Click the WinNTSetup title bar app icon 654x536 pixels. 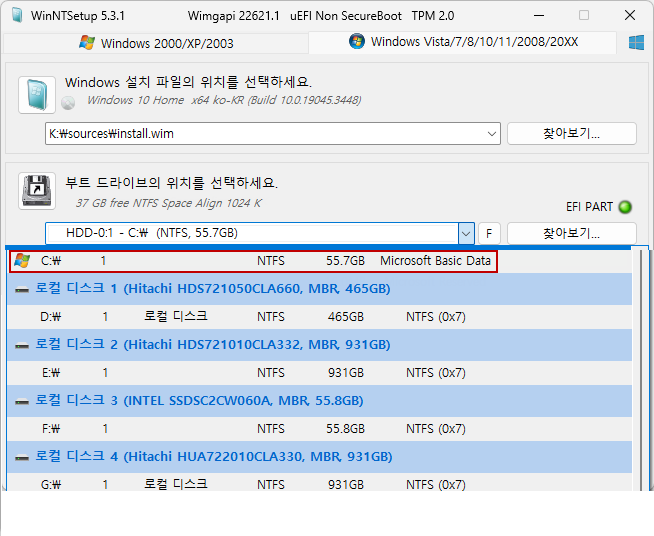tap(17, 15)
